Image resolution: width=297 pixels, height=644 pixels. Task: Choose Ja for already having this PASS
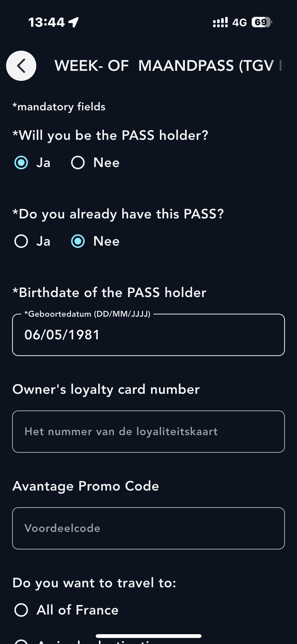[21, 241]
